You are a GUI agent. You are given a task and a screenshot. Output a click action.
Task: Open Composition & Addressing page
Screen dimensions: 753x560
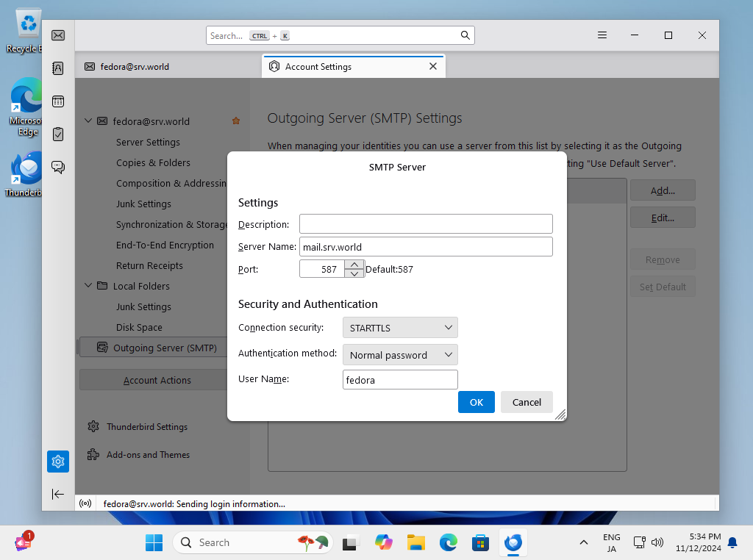coord(171,183)
